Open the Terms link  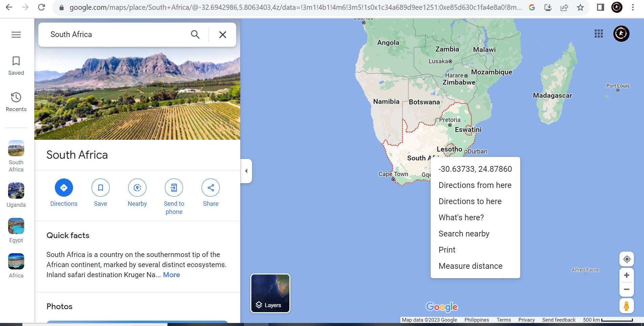click(504, 320)
